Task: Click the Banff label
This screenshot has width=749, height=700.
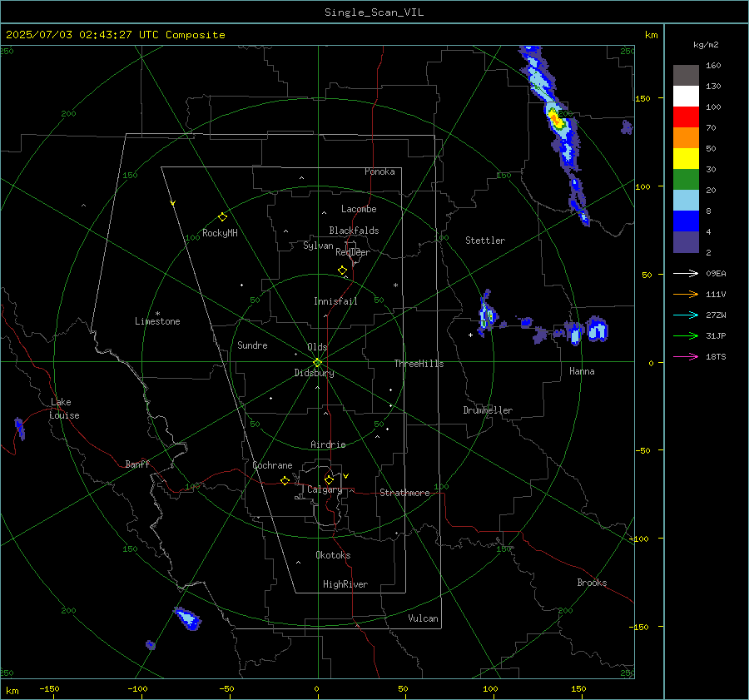Action: click(137, 464)
